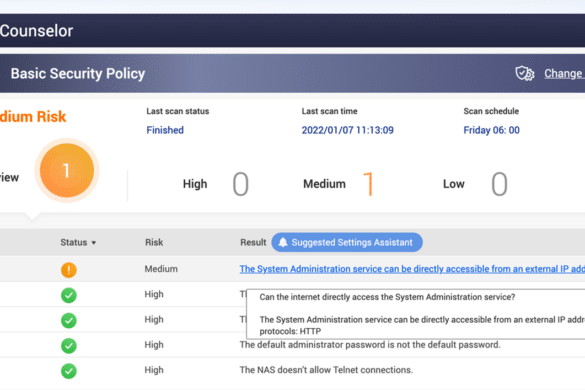Click the Result column header
Screen dimensions: 585x390
253,243
